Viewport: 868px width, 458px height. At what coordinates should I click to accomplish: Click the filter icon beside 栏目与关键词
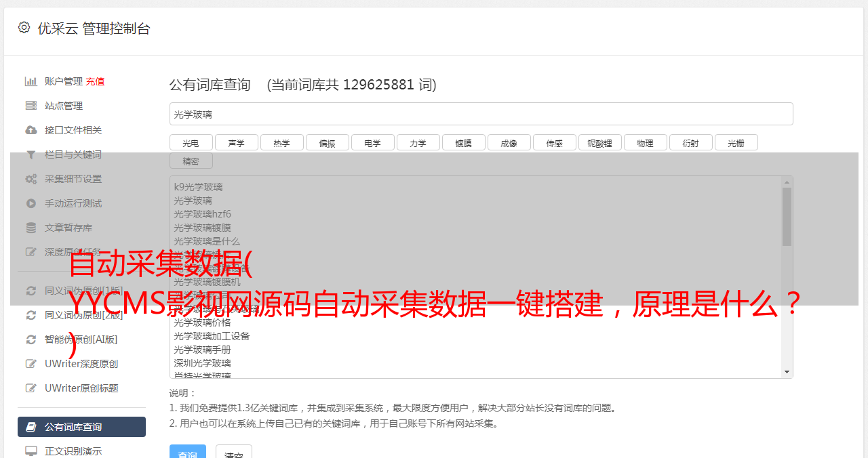31,154
